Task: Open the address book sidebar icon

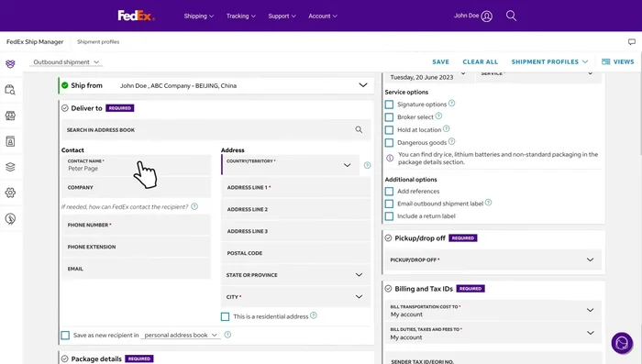Action: 11,141
